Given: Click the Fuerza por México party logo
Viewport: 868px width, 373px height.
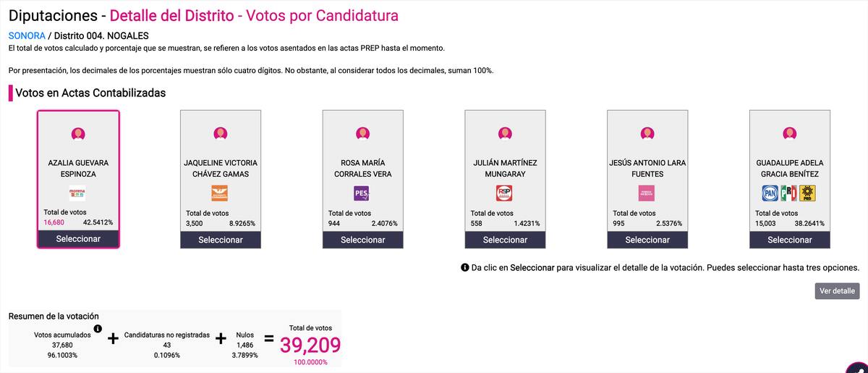Looking at the screenshot, I should point(646,193).
